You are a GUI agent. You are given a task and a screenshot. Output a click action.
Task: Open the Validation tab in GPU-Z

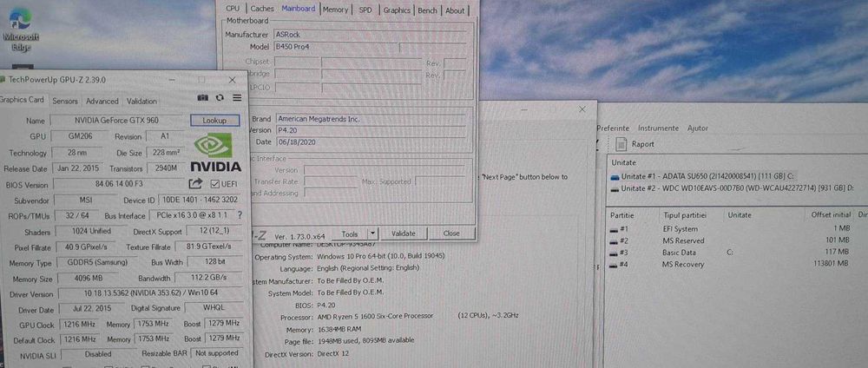tap(141, 102)
